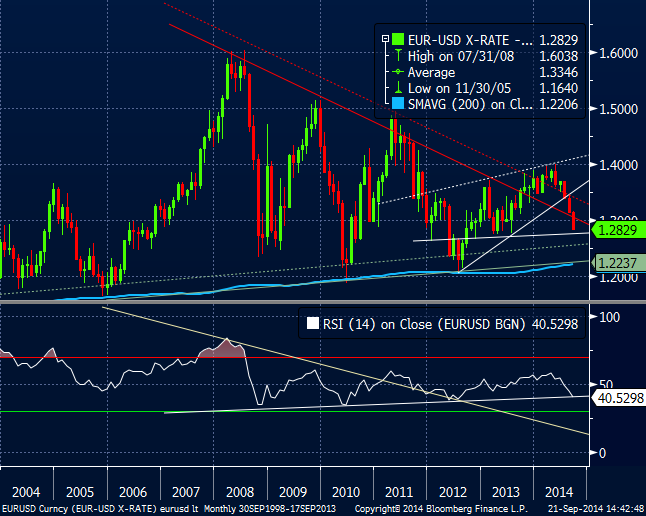Click the Average marker icon in legend
The height and width of the screenshot is (516, 646).
tap(399, 73)
